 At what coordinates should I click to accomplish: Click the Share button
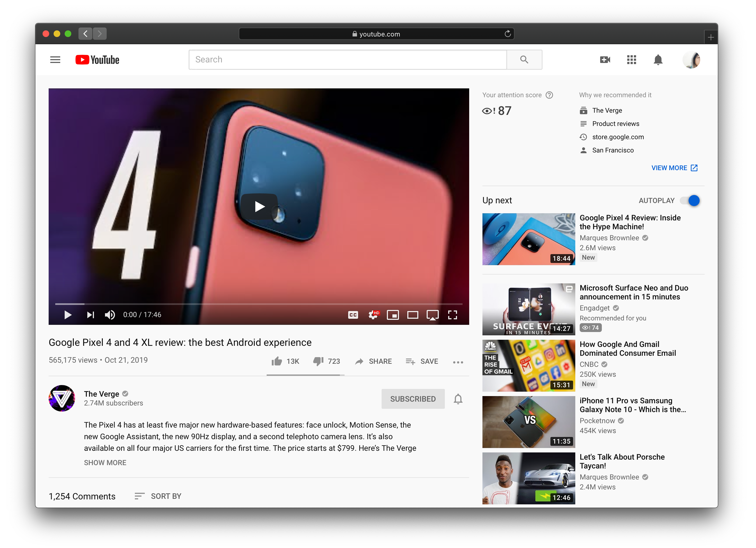pos(373,361)
